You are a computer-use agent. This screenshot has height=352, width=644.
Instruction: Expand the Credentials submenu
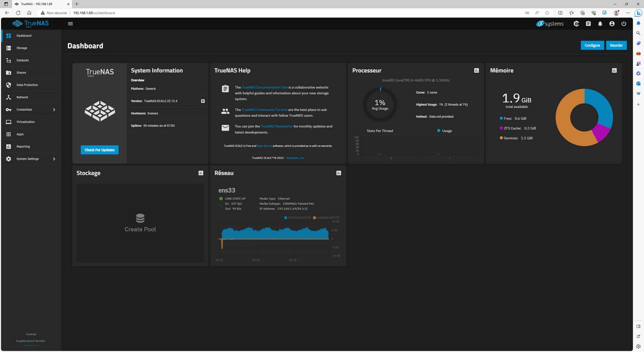point(54,110)
